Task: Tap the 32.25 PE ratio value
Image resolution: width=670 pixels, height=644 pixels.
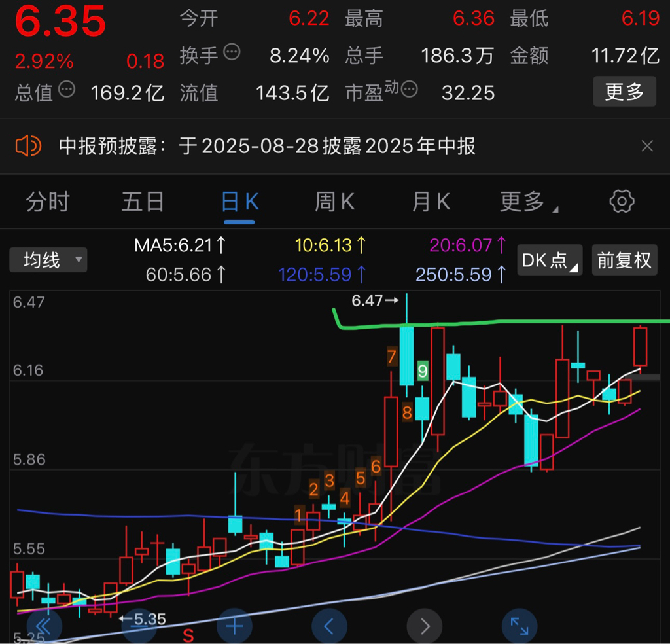Action: pos(468,93)
